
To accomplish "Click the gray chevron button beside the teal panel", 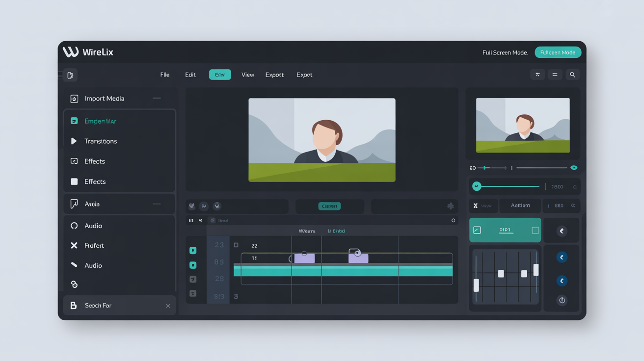I will (x=562, y=231).
